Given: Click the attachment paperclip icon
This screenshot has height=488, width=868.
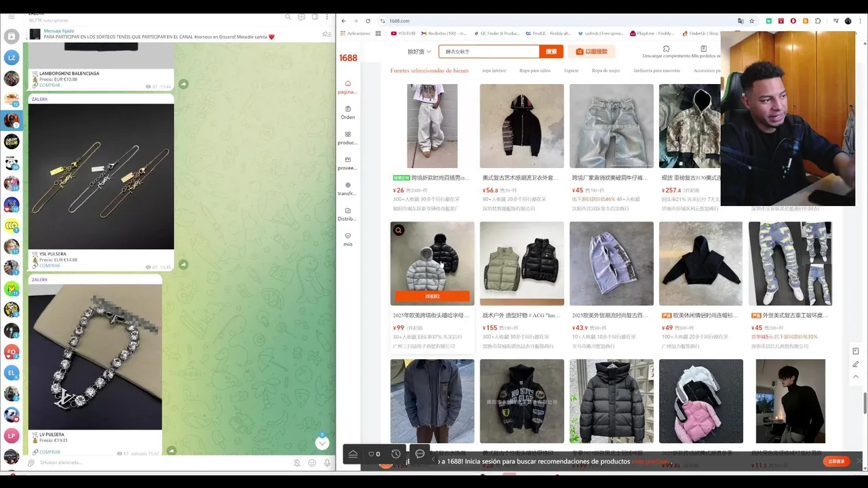Looking at the screenshot, I should 31,463.
